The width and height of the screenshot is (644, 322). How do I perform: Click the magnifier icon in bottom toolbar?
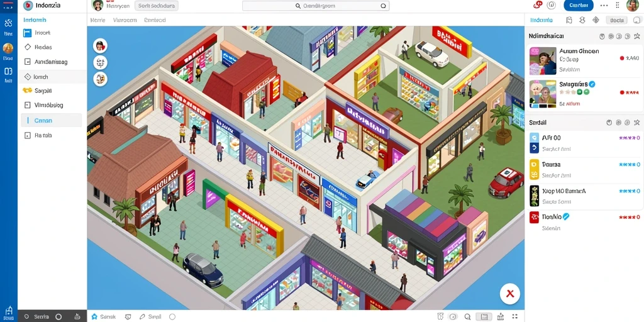tap(468, 317)
